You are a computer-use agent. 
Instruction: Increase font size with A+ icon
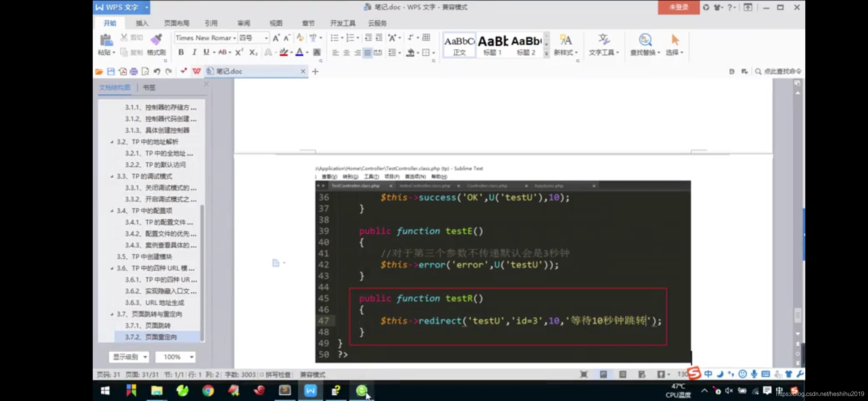pyautogui.click(x=276, y=38)
